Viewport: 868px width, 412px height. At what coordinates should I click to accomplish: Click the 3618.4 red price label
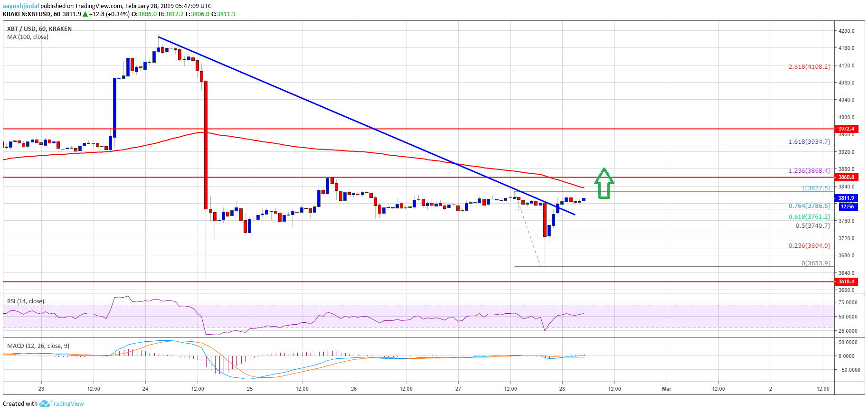pos(846,281)
